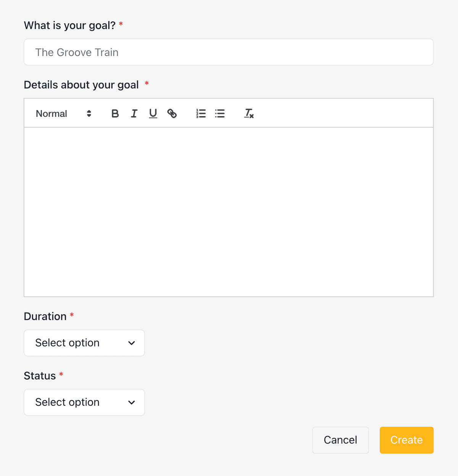
Task: Open the Normal text style dropdown
Action: pyautogui.click(x=51, y=113)
